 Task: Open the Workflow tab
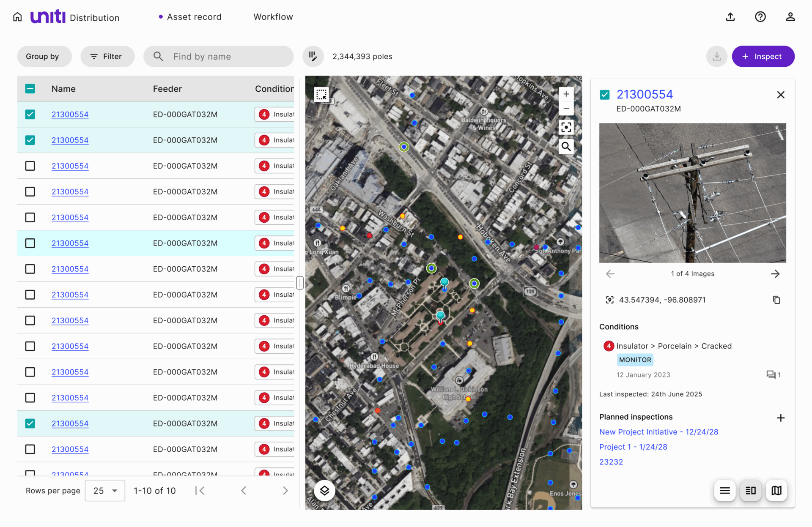coord(273,17)
